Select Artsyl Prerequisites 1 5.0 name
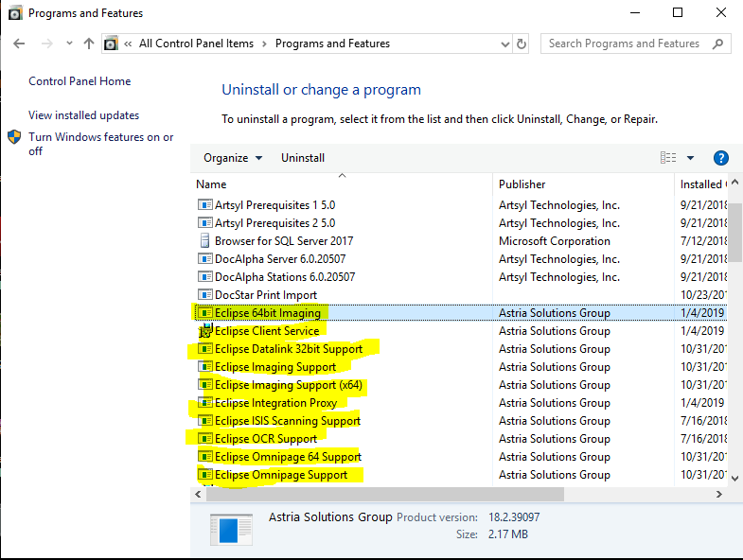The image size is (743, 560). tap(274, 205)
